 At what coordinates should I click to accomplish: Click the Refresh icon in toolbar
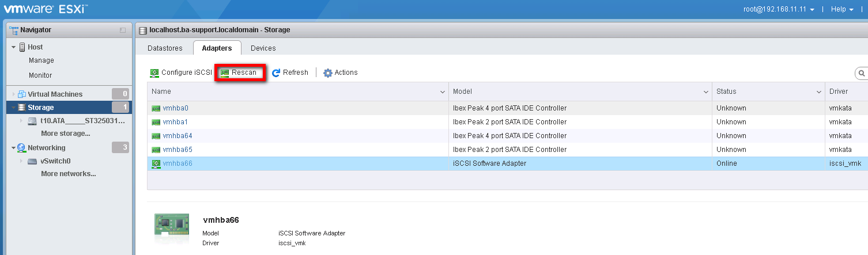coord(276,73)
